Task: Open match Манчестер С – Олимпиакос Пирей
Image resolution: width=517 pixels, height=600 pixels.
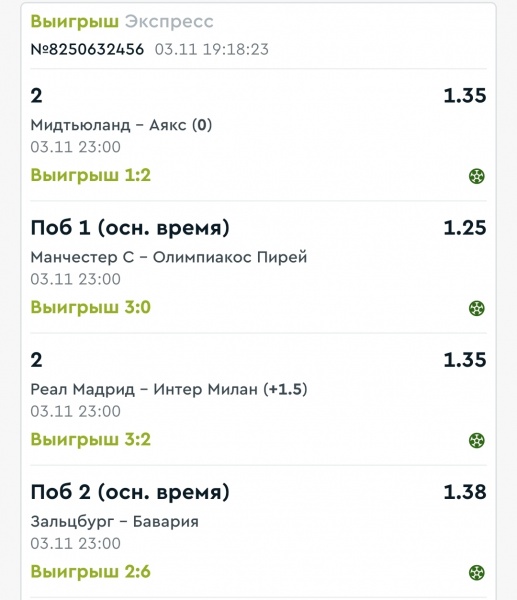Action: coord(169,257)
